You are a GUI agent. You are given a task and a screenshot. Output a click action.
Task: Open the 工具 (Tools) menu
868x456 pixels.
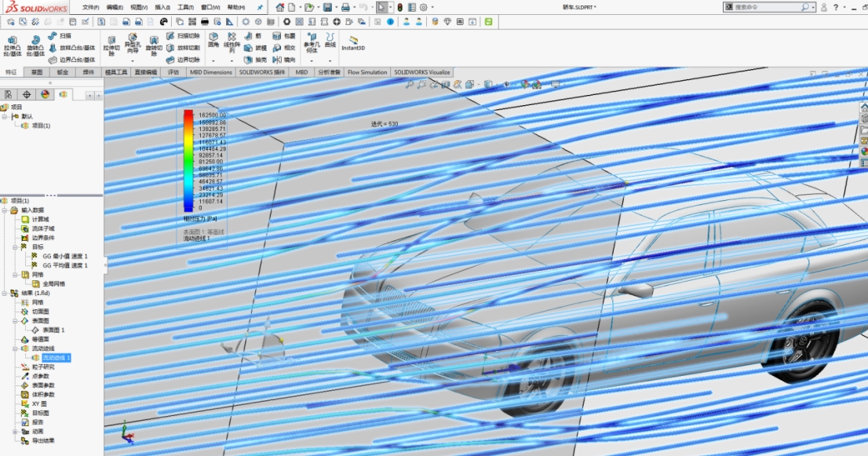click(185, 7)
